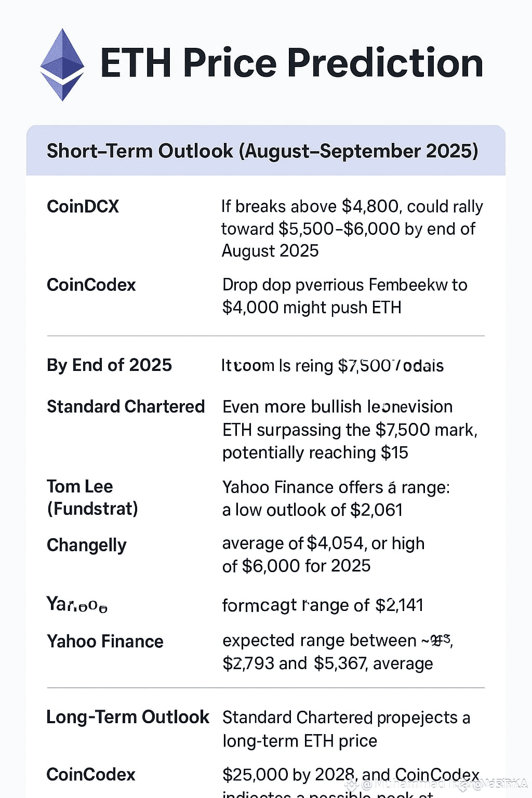The height and width of the screenshot is (798, 532).
Task: Select the By End of 2025 heading
Action: [109, 365]
